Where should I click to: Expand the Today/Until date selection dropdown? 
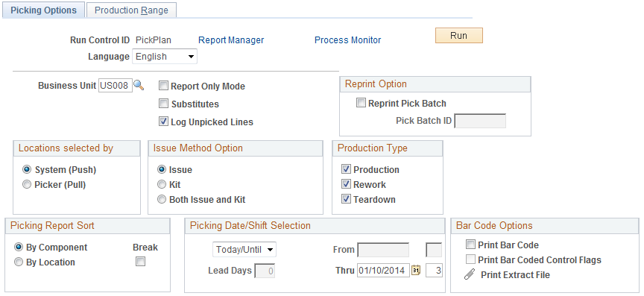[x=244, y=249]
